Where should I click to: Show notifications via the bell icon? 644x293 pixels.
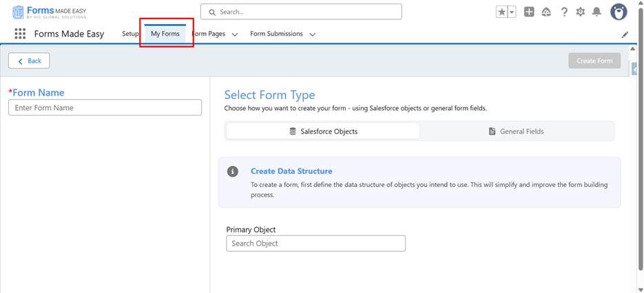[596, 12]
